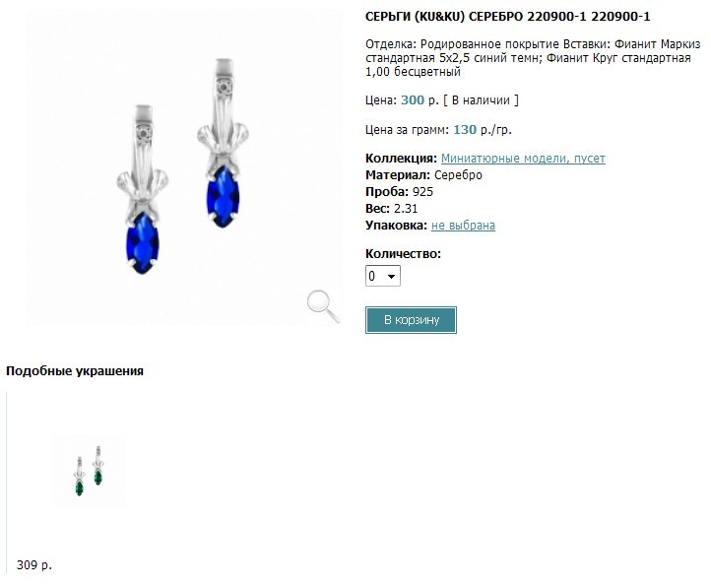Click the 300 р. price value
Viewport: 711px width, 588px height.
pyautogui.click(x=420, y=100)
